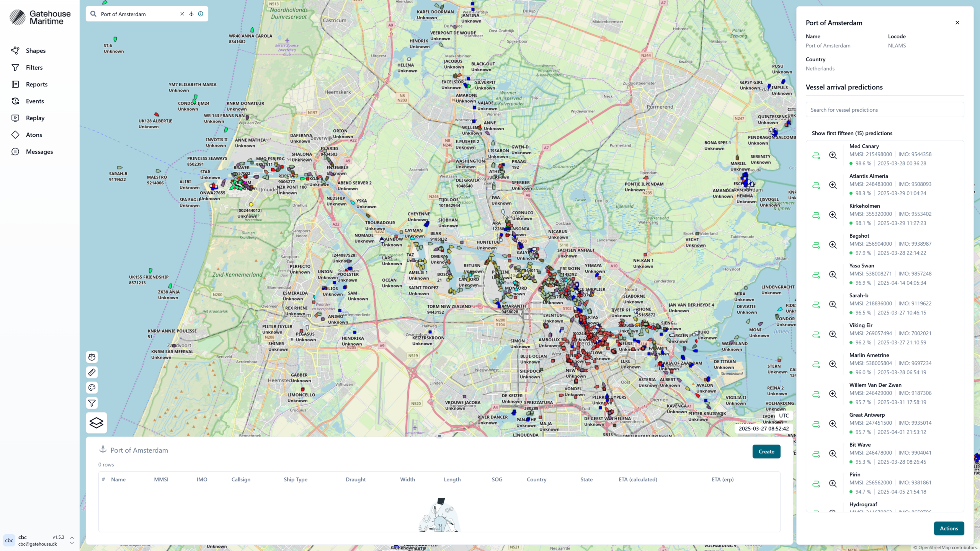This screenshot has width=980, height=551.
Task: Open the color palette tool
Action: pyautogui.click(x=92, y=388)
